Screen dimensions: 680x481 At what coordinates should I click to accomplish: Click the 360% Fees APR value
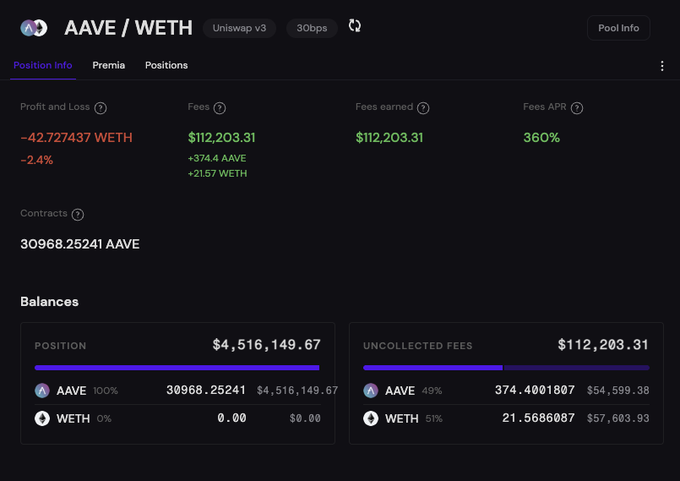click(x=542, y=137)
